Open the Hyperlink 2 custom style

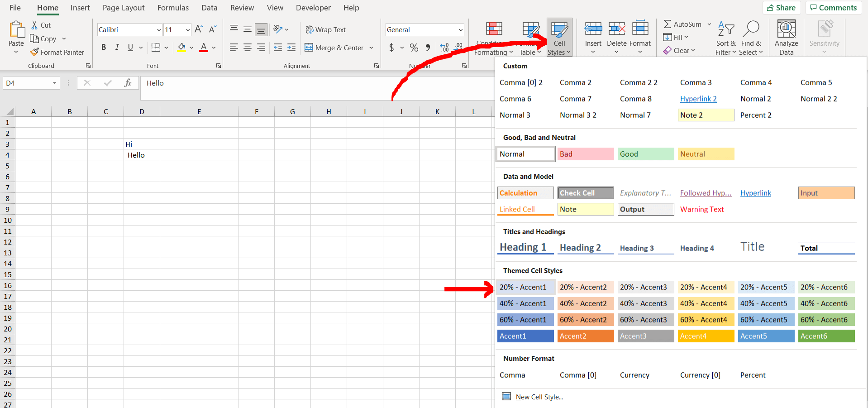click(x=698, y=98)
